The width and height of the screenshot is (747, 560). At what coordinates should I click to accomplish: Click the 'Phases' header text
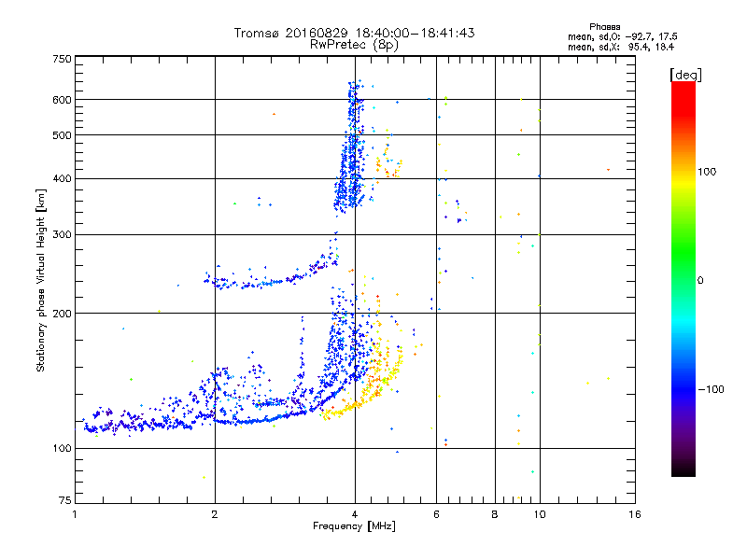[x=604, y=27]
